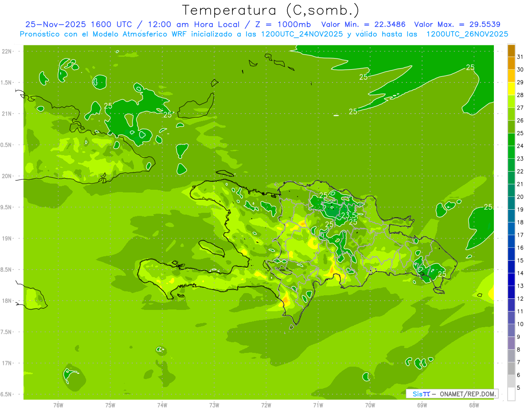This screenshot has height=411, width=532.
Task: Click the '70W' longitude axis label
Action: coord(370,405)
